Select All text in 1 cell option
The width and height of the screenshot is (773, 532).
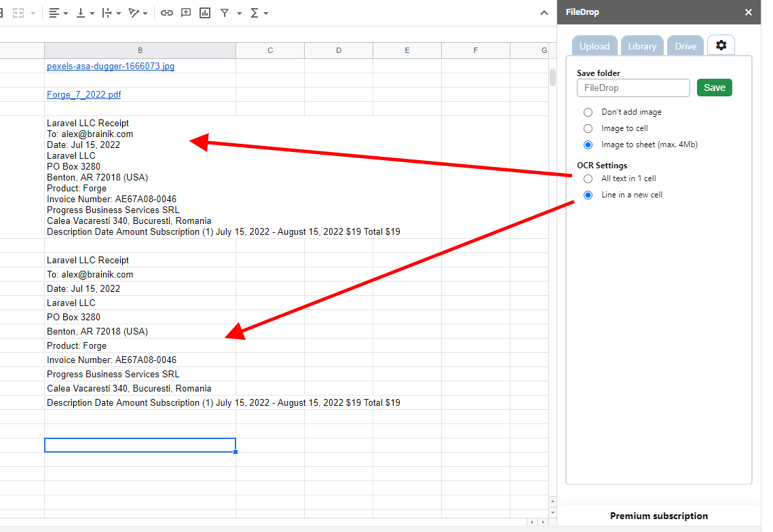click(x=588, y=179)
